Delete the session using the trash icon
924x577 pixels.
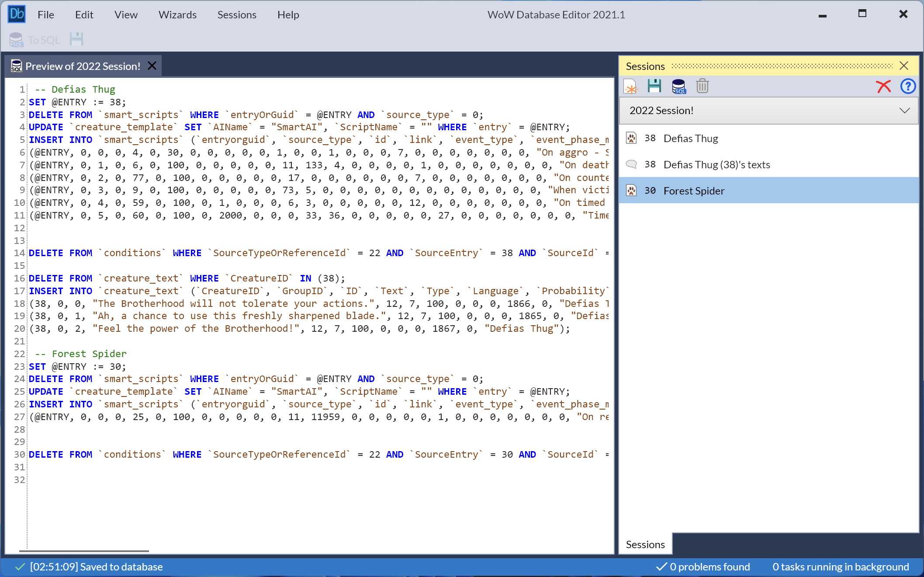coord(702,86)
